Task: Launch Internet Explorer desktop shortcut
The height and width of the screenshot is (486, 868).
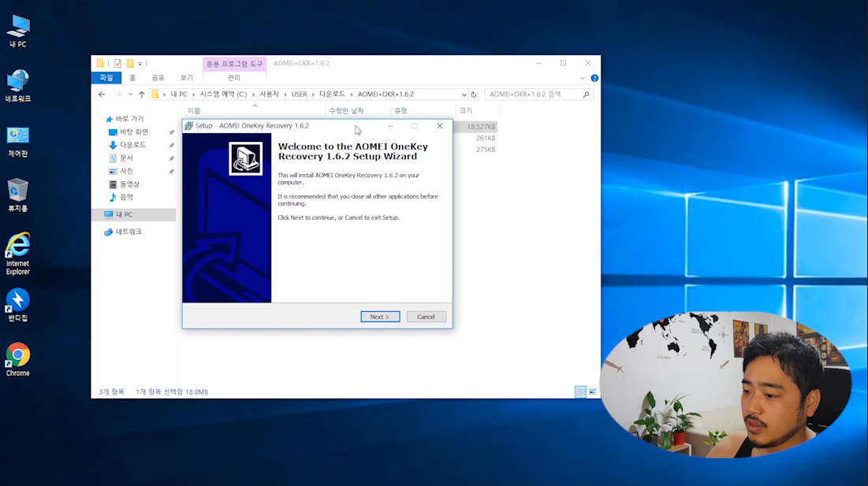Action: [x=17, y=254]
